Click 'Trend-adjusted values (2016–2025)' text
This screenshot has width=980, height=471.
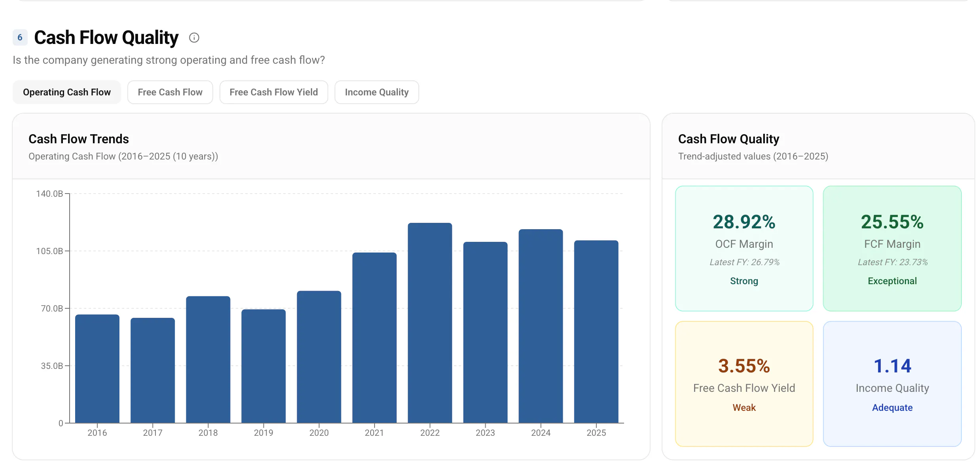[x=753, y=156]
